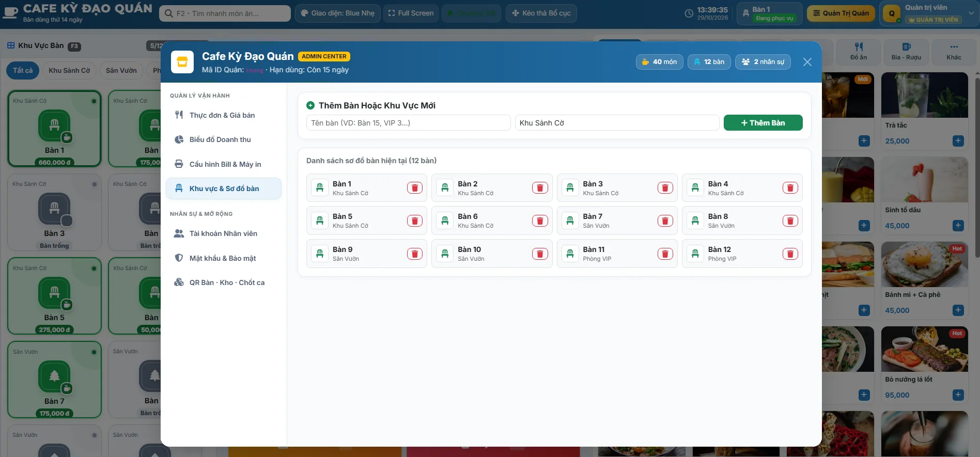This screenshot has height=457, width=980.
Task: Open Tài khoản Nhân viên section
Action: point(223,233)
